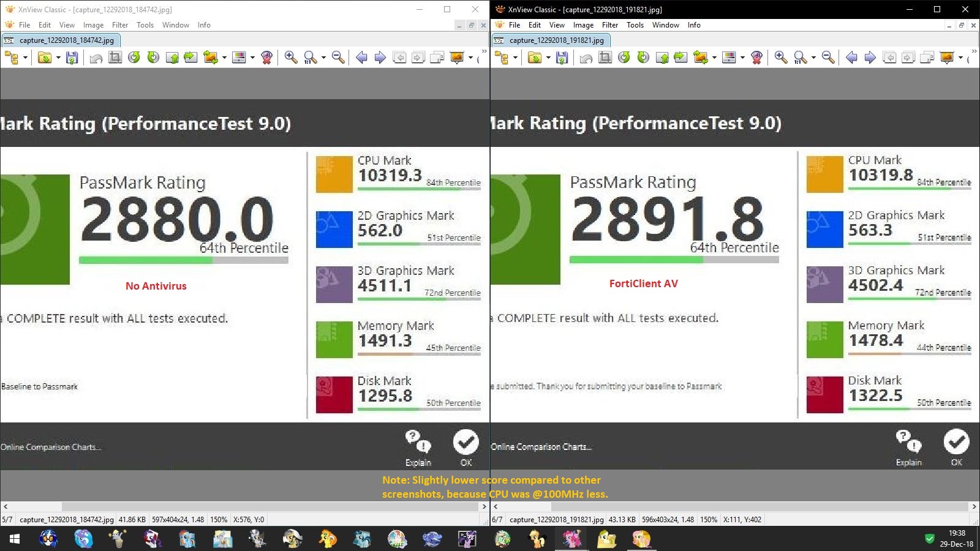Expand Open file dropdown arrow in right window
This screenshot has height=551, width=980.
pyautogui.click(x=548, y=58)
